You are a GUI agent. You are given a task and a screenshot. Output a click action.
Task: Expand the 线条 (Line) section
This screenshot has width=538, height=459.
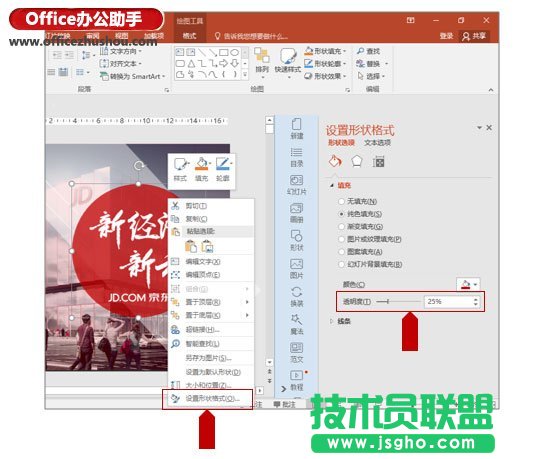tap(331, 321)
